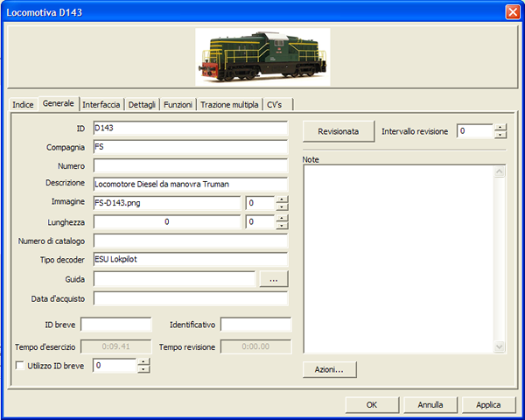Browse for Guida file with ellipsis button
This screenshot has height=420, width=525.
point(273,279)
